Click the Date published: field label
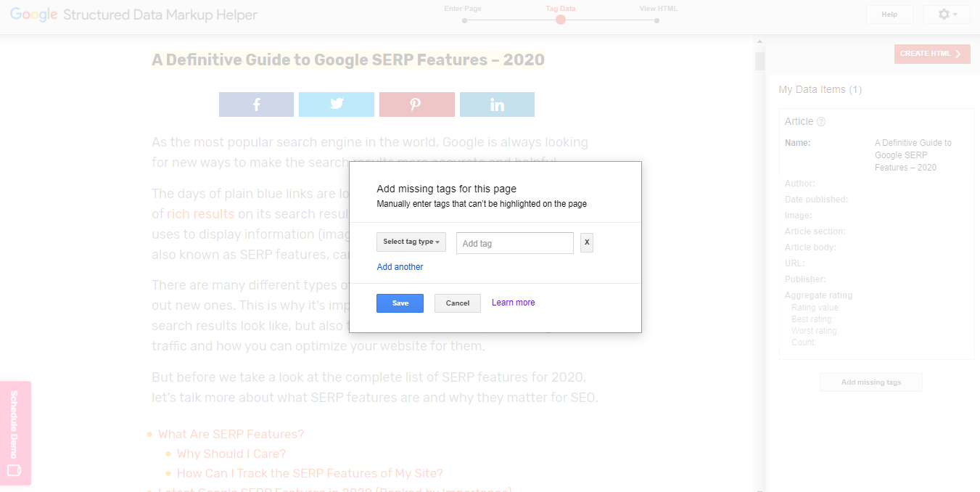 click(816, 200)
